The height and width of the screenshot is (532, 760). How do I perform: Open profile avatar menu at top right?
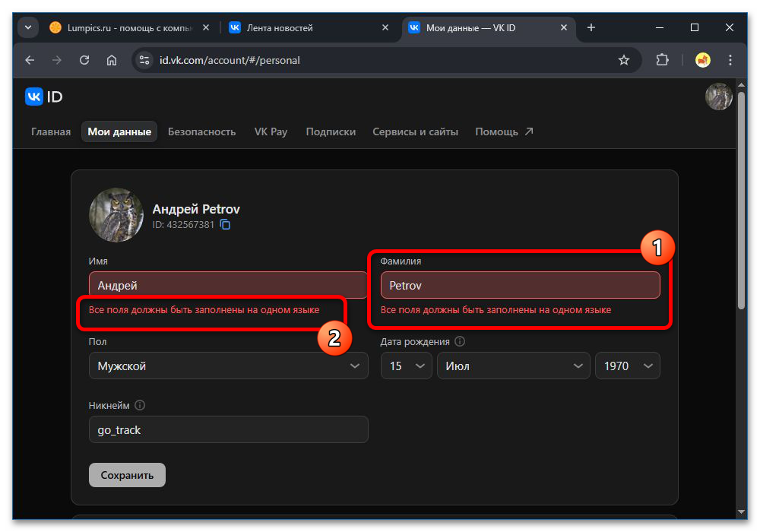click(718, 97)
